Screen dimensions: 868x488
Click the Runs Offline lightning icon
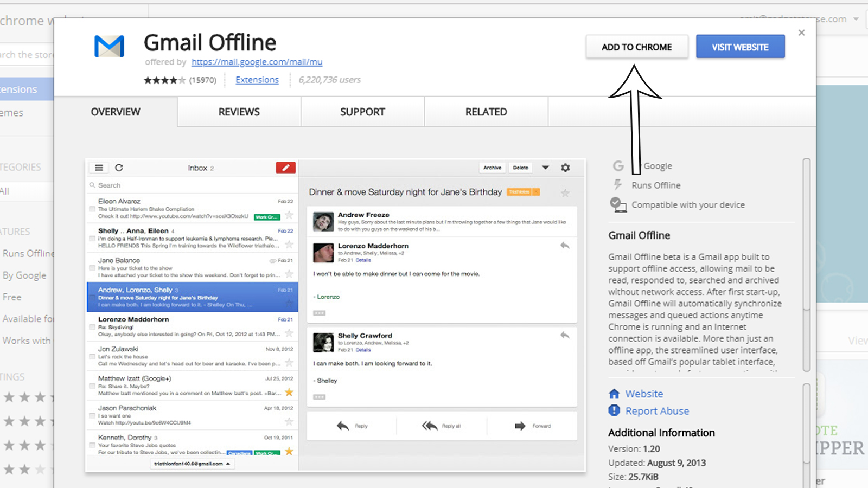[617, 185]
